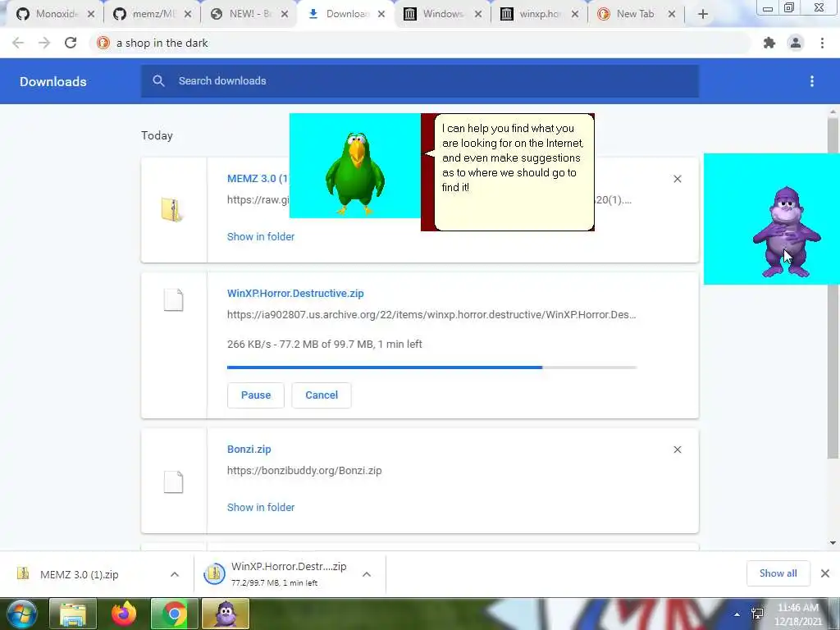
Task: Click the WinXP download progress bar
Action: [431, 367]
